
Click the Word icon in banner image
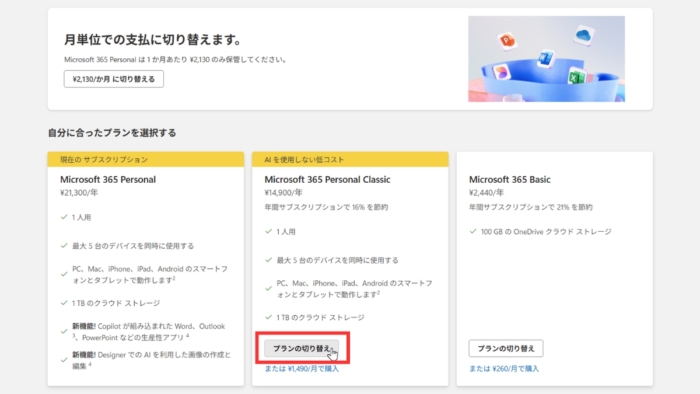(x=546, y=58)
